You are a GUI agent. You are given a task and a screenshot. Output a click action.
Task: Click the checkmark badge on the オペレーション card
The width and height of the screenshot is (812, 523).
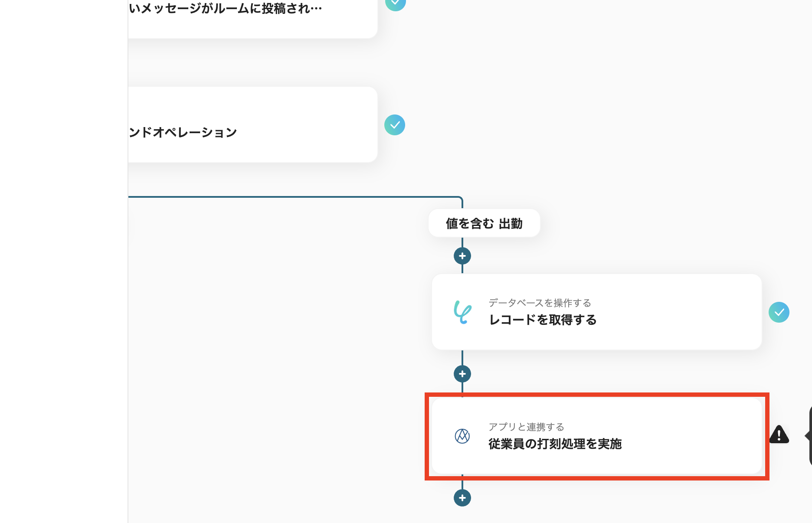tap(394, 125)
